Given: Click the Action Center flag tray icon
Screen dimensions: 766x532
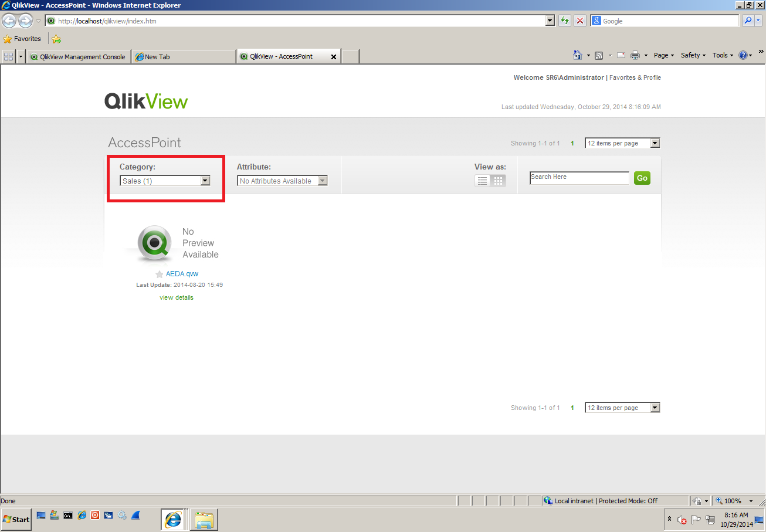Looking at the screenshot, I should (696, 519).
